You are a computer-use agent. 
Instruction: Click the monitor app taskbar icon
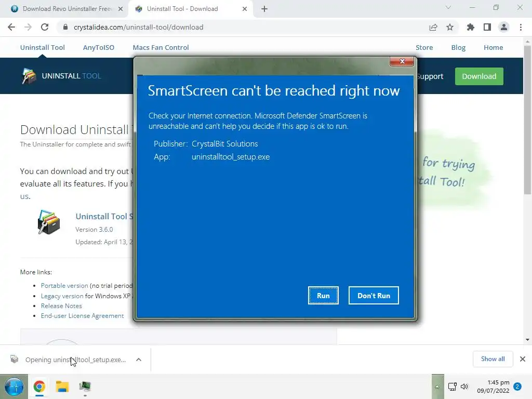(85, 387)
